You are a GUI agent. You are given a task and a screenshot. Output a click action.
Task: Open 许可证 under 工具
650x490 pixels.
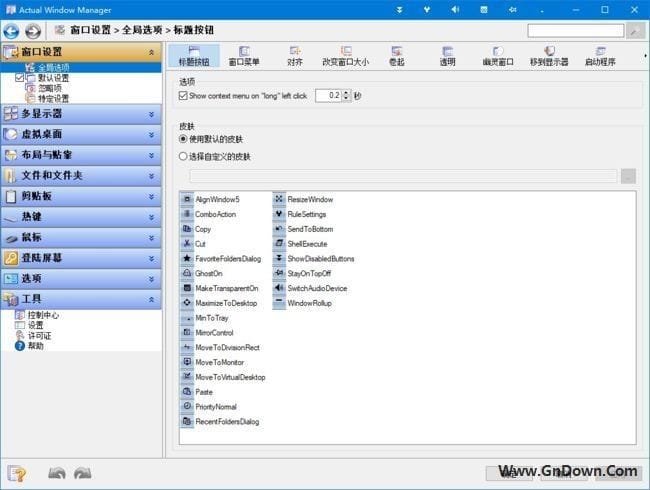[x=39, y=335]
